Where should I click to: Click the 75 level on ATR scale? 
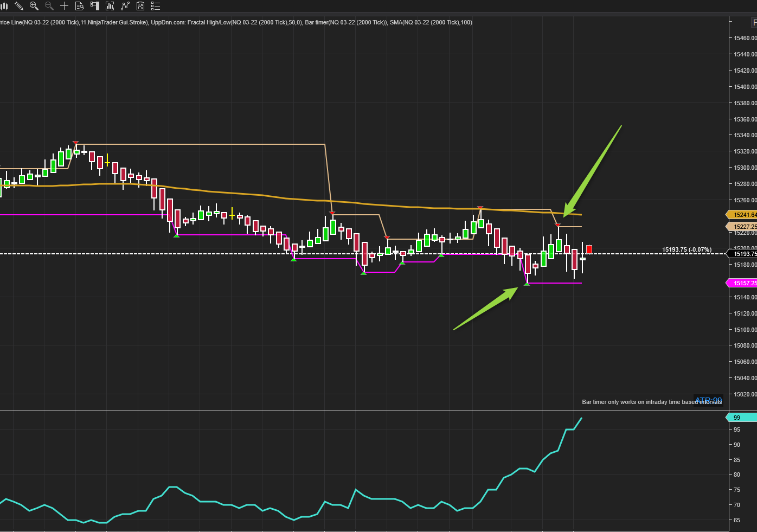737,490
